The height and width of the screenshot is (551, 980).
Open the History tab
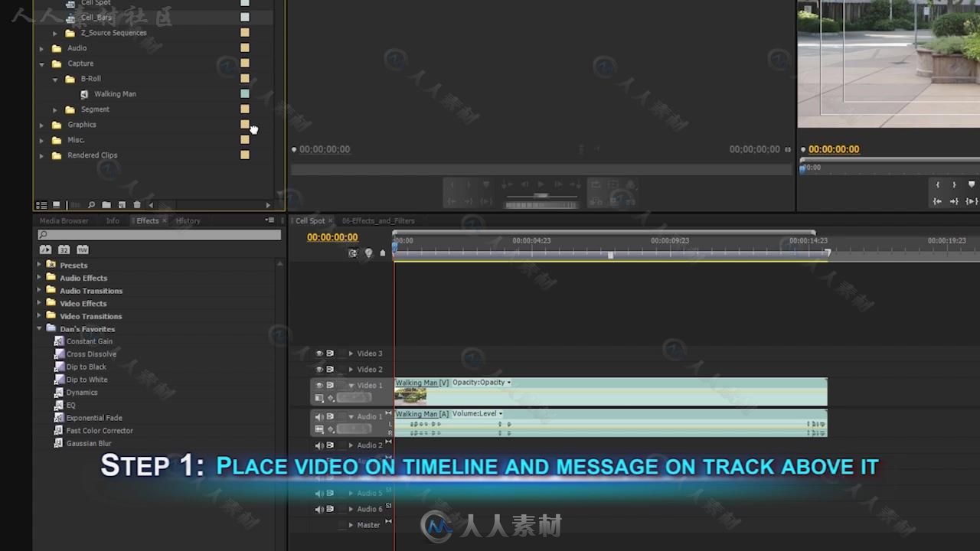(188, 221)
